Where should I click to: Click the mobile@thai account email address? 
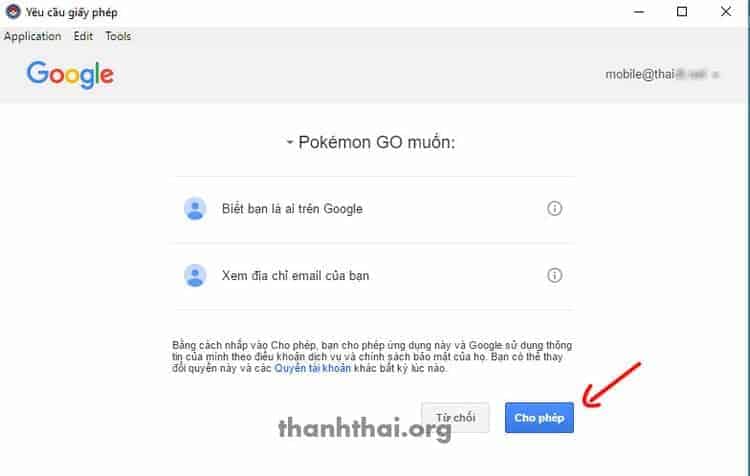(656, 74)
